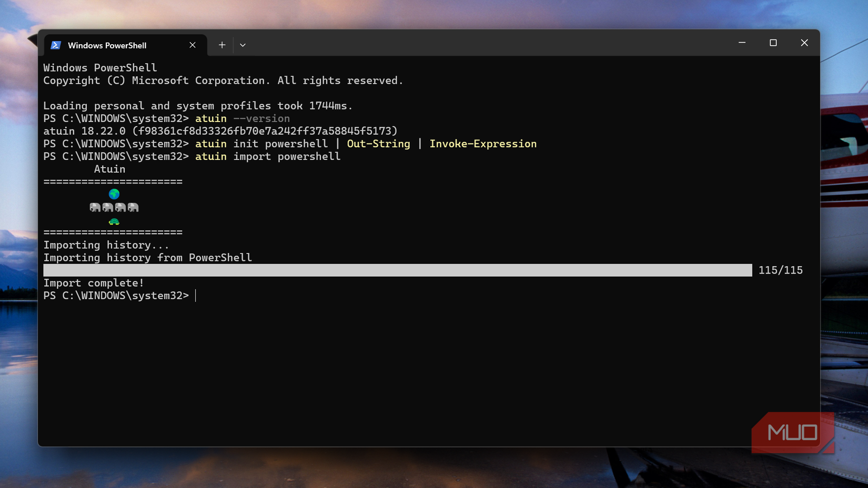Viewport: 868px width, 488px height.
Task: Click the 'Out-String' command text
Action: (378, 144)
